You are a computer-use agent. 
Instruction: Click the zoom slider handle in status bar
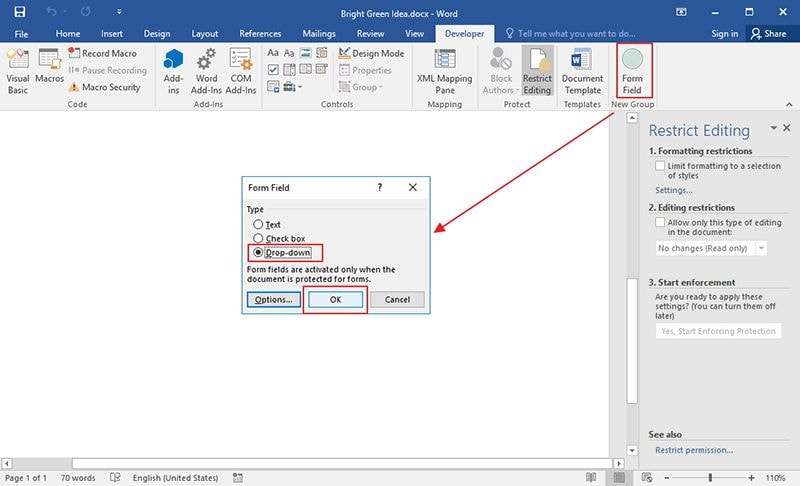[710, 478]
